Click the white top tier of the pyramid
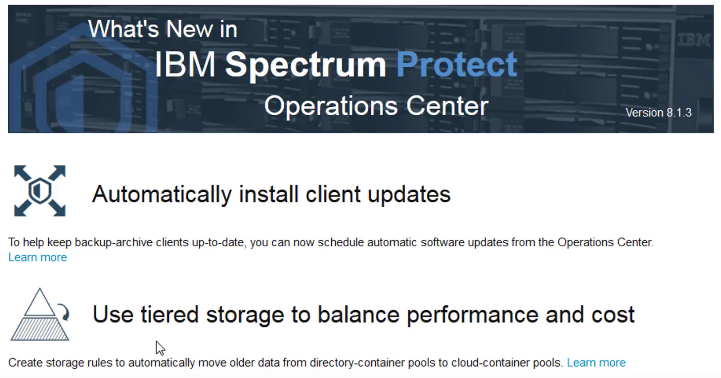721x378 pixels. click(40, 302)
